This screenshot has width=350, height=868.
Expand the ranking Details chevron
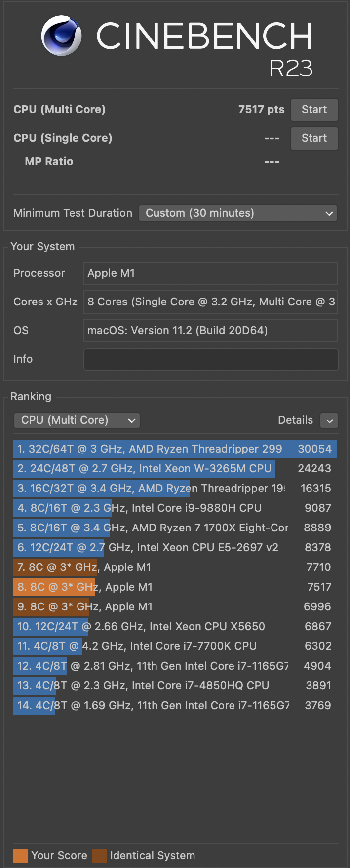[329, 420]
